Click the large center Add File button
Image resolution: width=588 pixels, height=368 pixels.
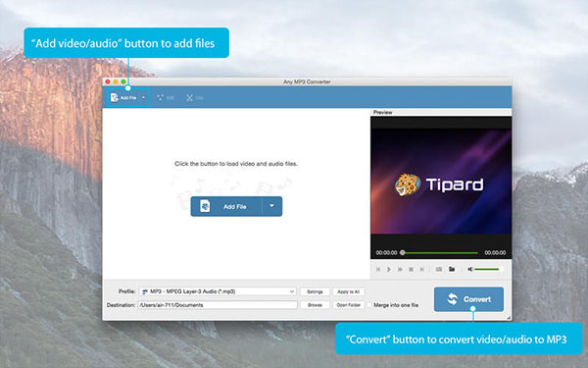click(x=226, y=206)
